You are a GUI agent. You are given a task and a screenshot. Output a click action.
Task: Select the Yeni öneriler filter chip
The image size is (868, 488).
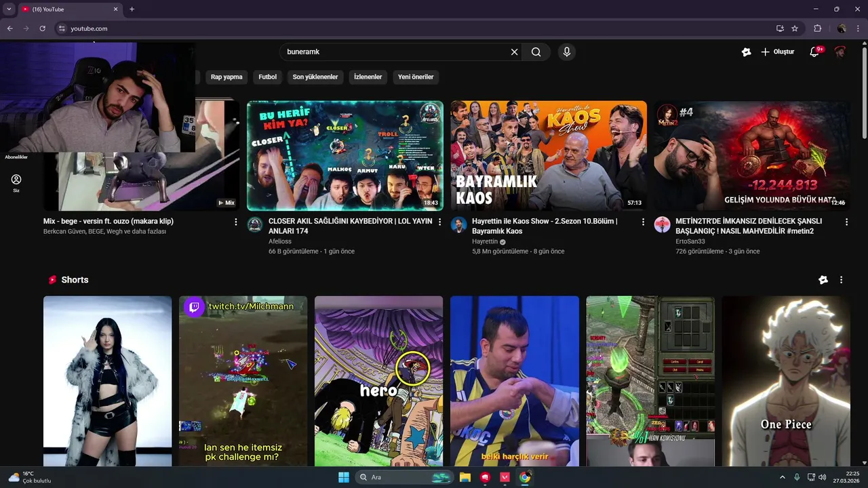click(x=416, y=77)
